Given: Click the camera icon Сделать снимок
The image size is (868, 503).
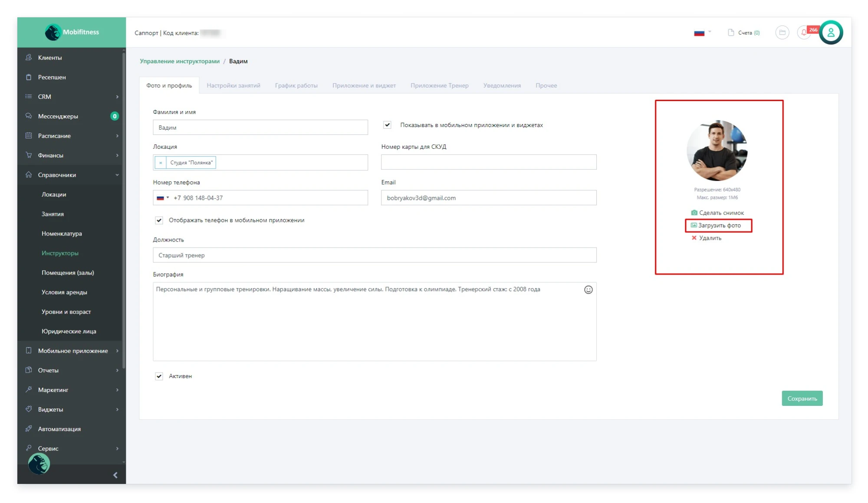Looking at the screenshot, I should click(694, 212).
